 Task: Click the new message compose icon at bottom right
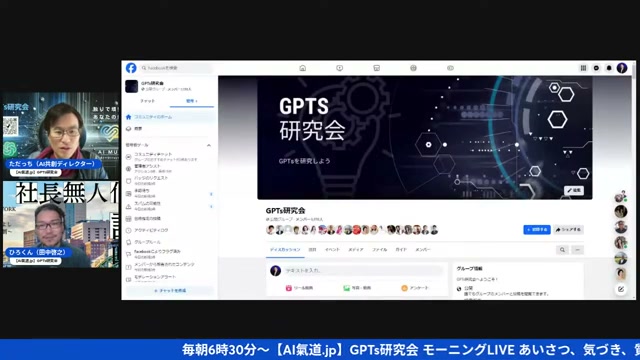pyautogui.click(x=621, y=289)
